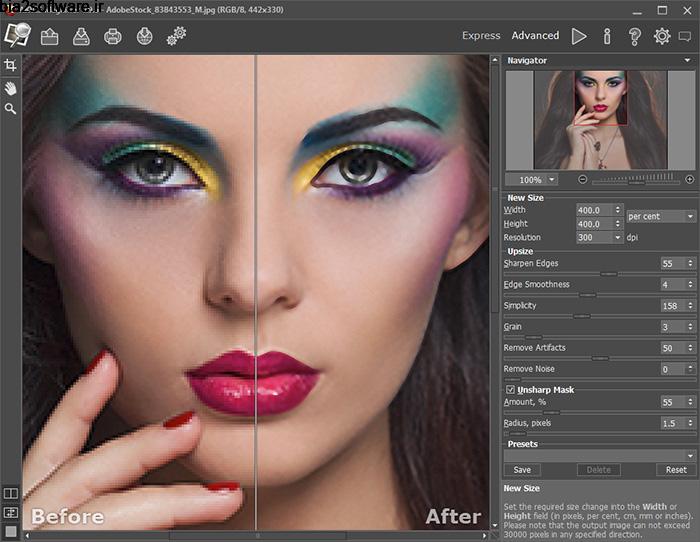Select the Crop tool
This screenshot has height=542, width=700.
point(11,65)
